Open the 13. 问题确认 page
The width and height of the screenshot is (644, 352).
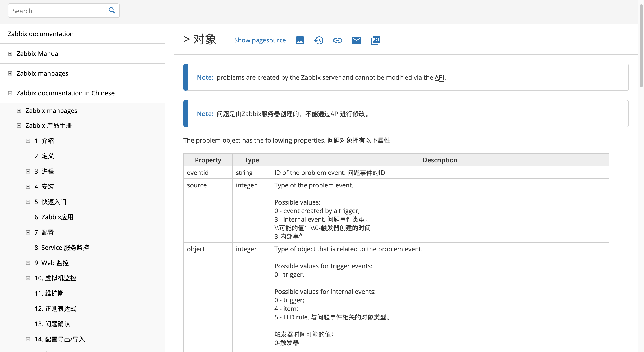[x=52, y=324]
